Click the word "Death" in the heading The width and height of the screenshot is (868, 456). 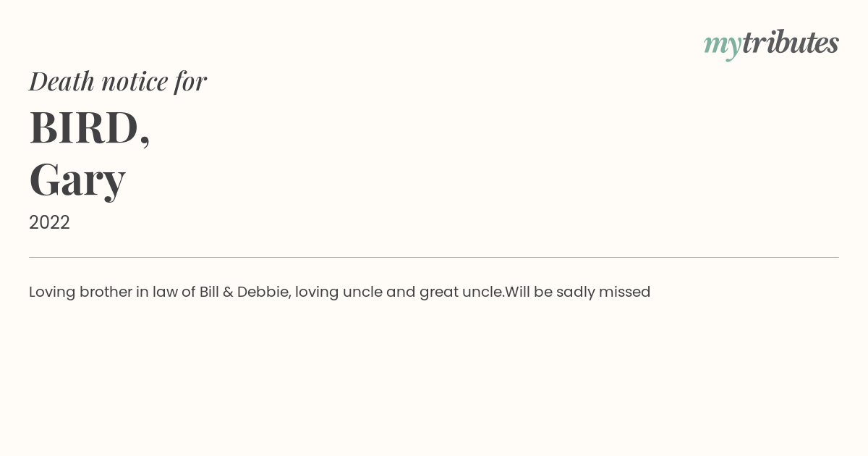click(x=62, y=82)
